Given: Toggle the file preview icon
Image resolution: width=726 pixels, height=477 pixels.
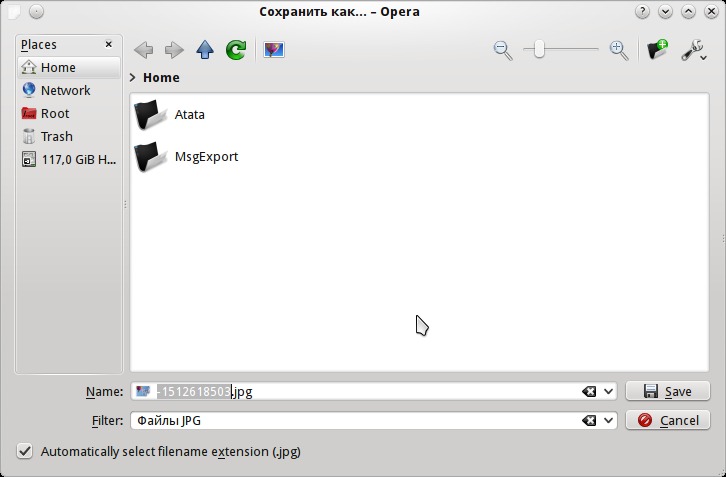Looking at the screenshot, I should click(274, 50).
